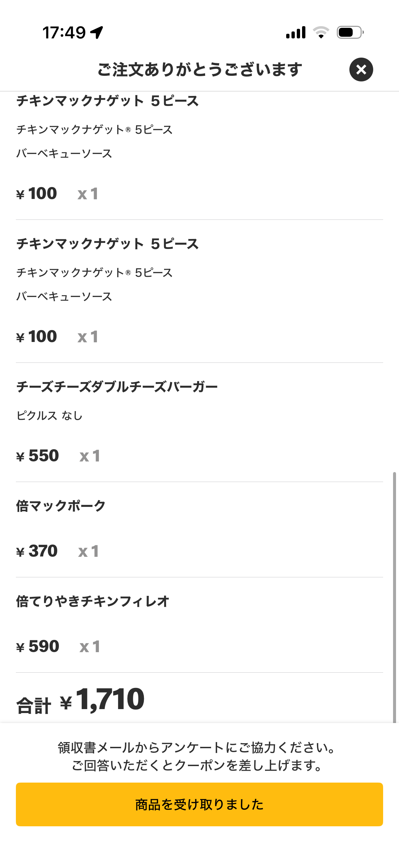Tap the yellow 商品を受け取りました button
This screenshot has width=399, height=868.
coord(199,804)
